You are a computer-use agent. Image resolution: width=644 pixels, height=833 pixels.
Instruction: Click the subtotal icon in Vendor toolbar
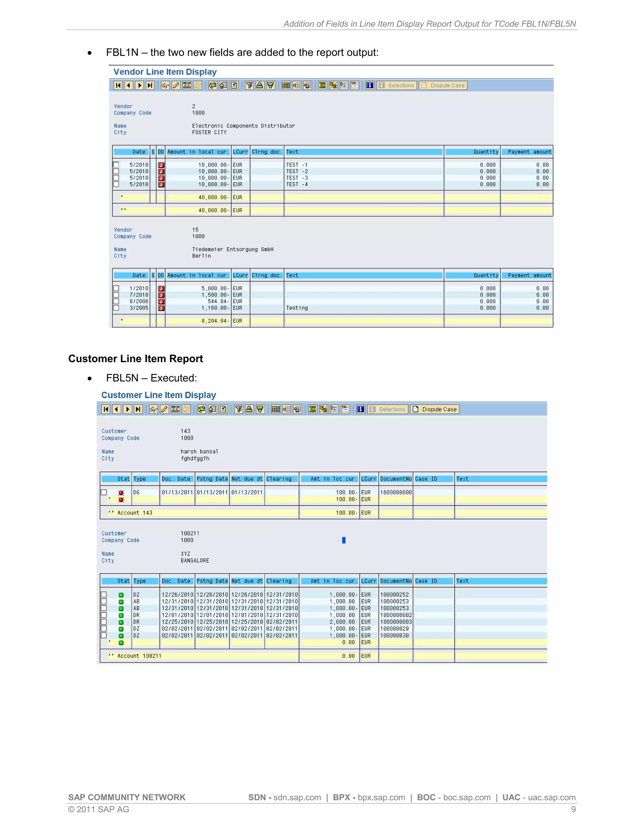[333, 86]
